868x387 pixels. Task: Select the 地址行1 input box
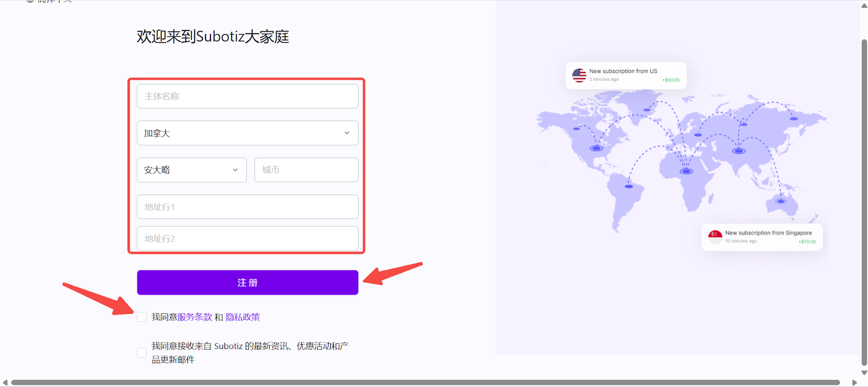tap(247, 207)
